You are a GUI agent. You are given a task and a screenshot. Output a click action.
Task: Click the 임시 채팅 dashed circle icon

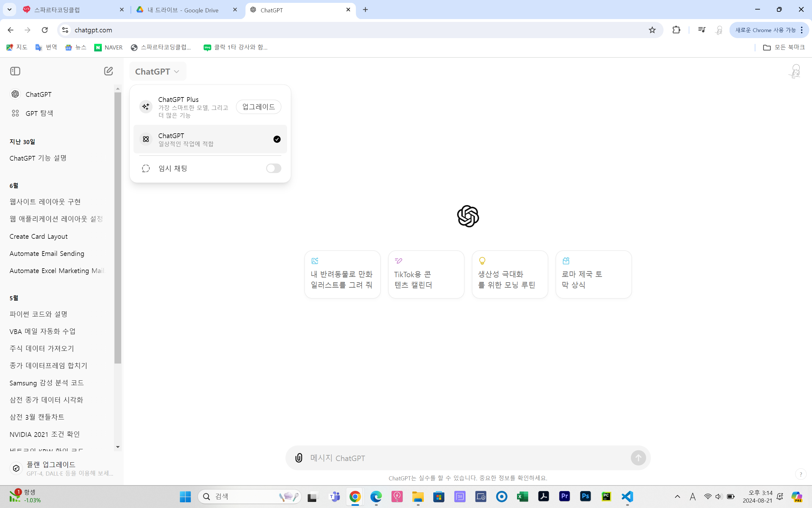point(146,168)
